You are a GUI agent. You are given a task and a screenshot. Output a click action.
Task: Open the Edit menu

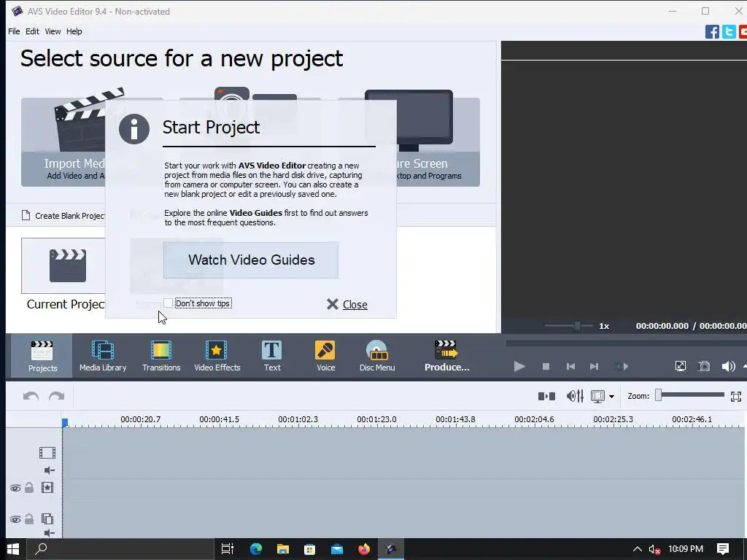click(x=32, y=31)
